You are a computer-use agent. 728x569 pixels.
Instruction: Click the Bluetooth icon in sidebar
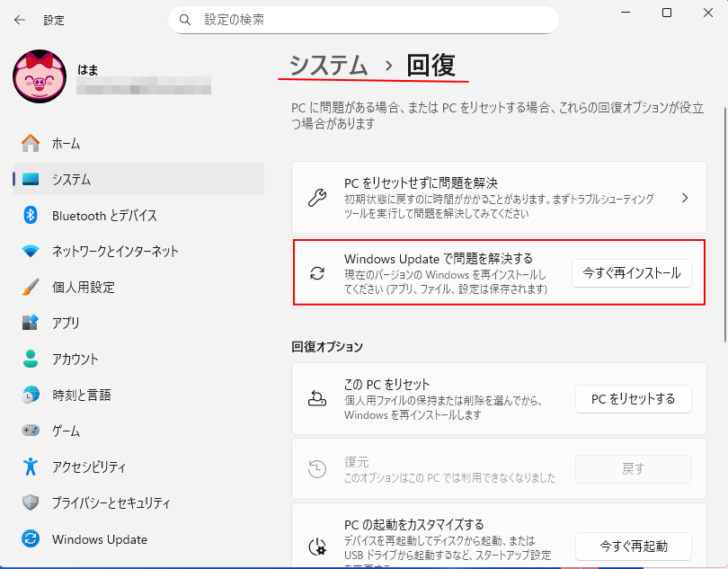click(x=31, y=215)
